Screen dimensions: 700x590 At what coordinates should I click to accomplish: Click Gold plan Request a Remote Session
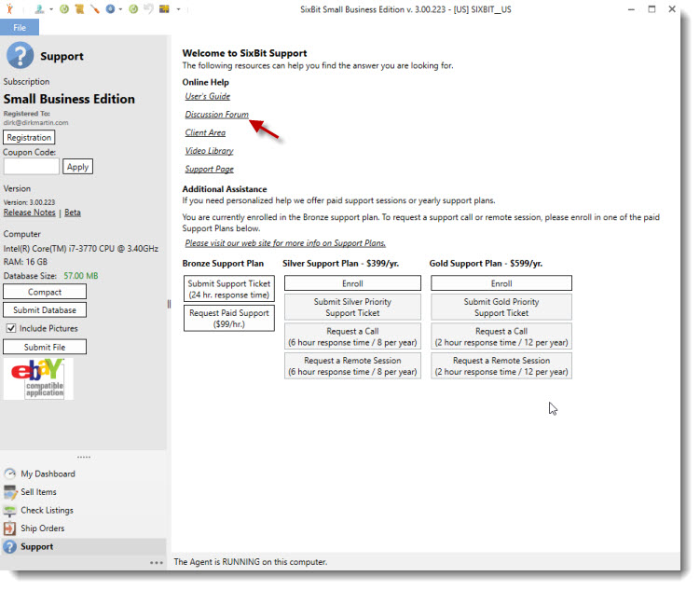click(x=501, y=366)
